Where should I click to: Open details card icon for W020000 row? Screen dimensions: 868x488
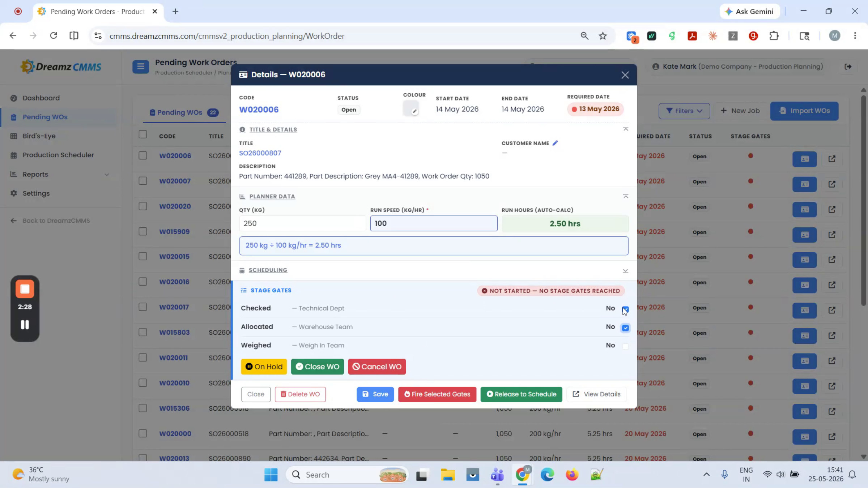(x=804, y=437)
